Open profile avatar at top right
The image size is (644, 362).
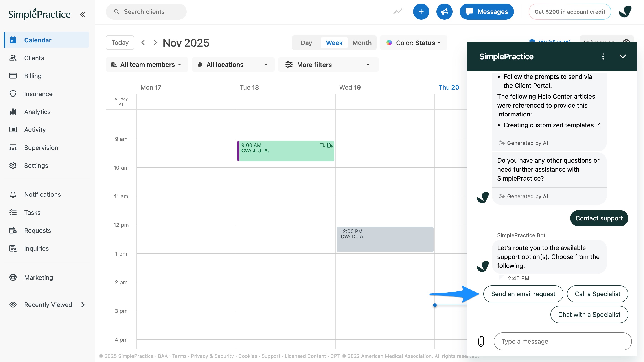click(625, 12)
